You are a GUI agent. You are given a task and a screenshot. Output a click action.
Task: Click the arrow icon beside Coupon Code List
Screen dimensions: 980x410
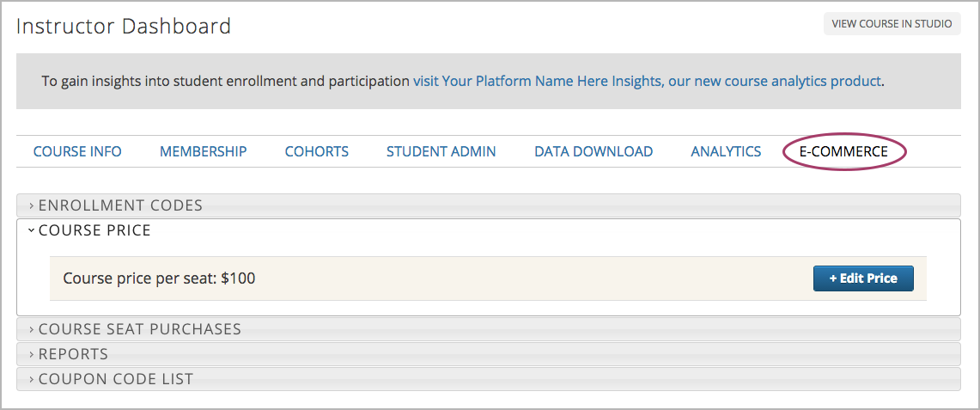click(x=32, y=379)
